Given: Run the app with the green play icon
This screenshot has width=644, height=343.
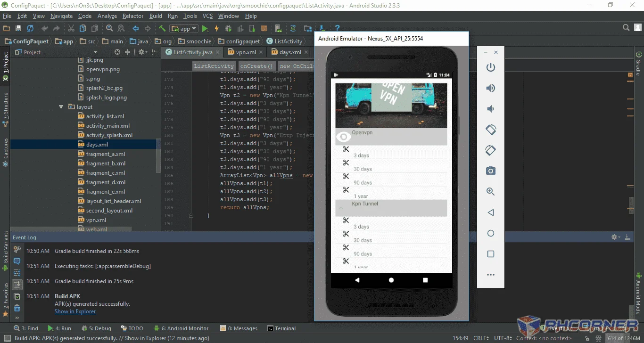Looking at the screenshot, I should 206,29.
